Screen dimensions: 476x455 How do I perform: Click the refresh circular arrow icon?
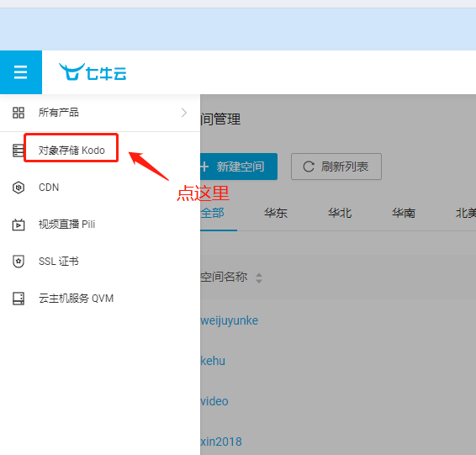(309, 167)
